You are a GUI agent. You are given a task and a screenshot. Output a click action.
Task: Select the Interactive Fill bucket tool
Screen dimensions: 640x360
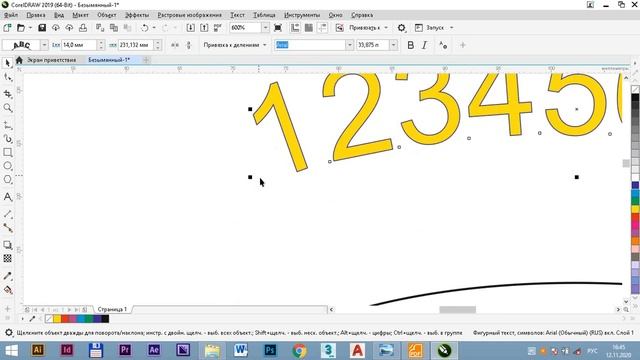[x=7, y=290]
